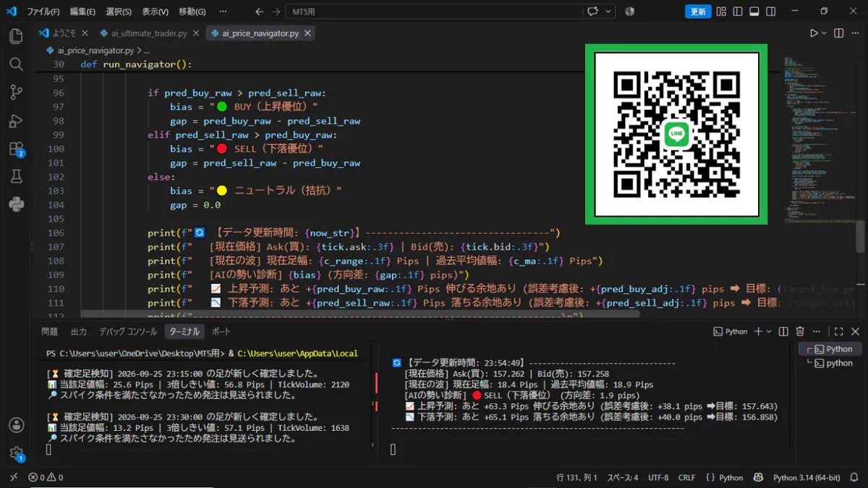Open the Testing flask view
The width and height of the screenshot is (868, 488).
coord(16,177)
